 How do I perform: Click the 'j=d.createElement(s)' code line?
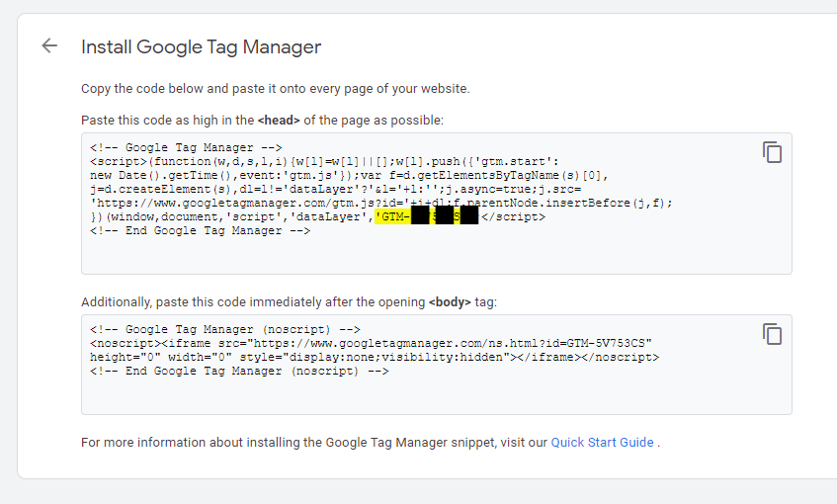coord(335,190)
